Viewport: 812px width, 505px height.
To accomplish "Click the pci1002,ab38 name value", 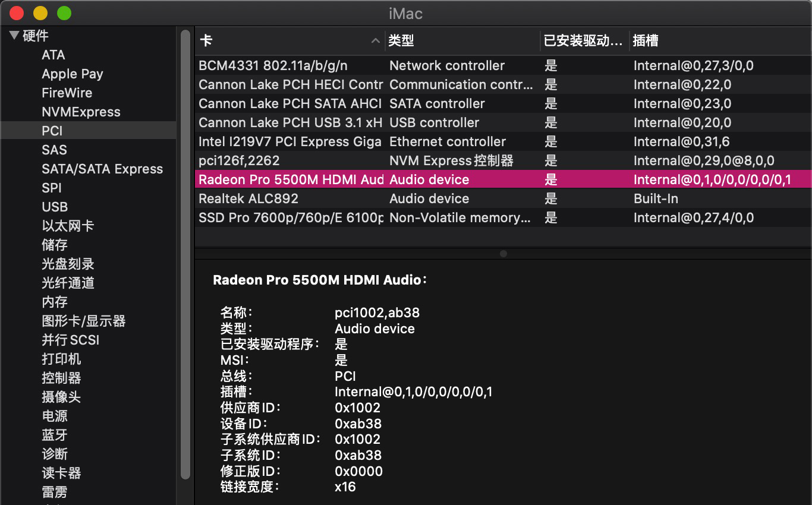I will pos(377,313).
